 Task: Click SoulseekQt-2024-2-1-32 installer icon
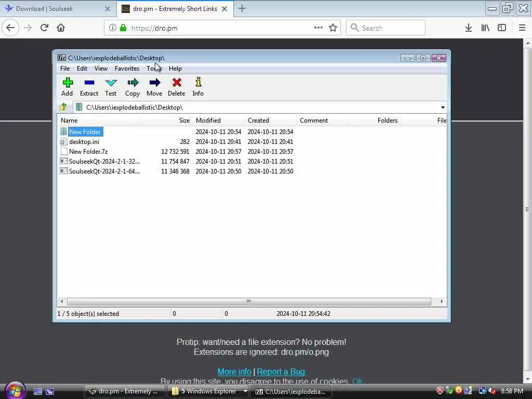click(x=63, y=161)
